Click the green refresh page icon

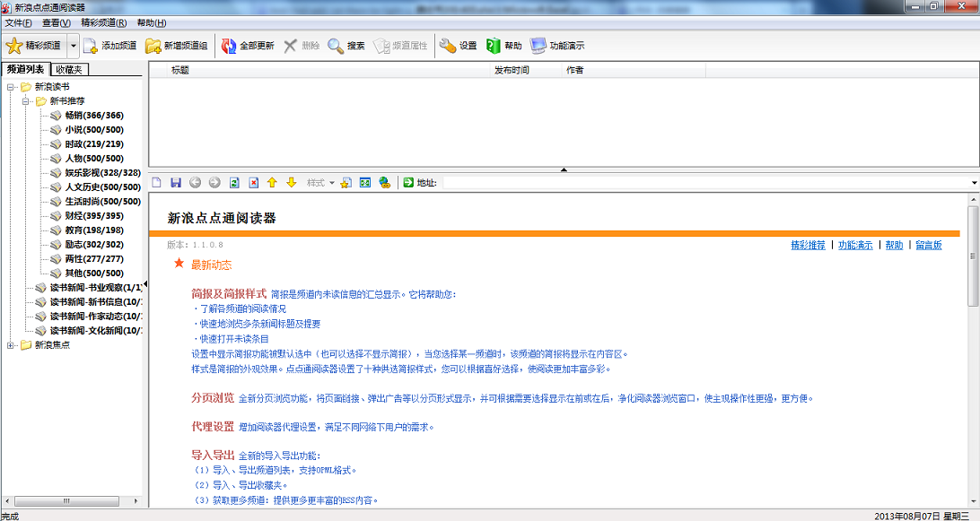pyautogui.click(x=234, y=182)
